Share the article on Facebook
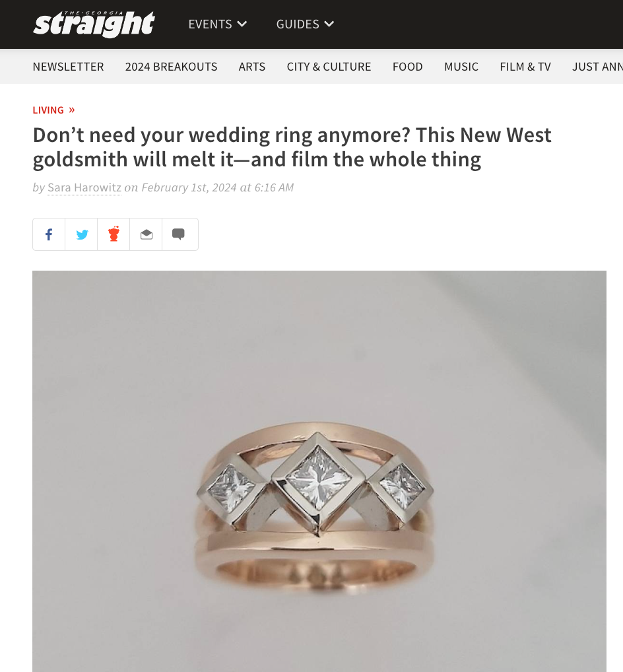Image resolution: width=623 pixels, height=672 pixels. pyautogui.click(x=49, y=234)
